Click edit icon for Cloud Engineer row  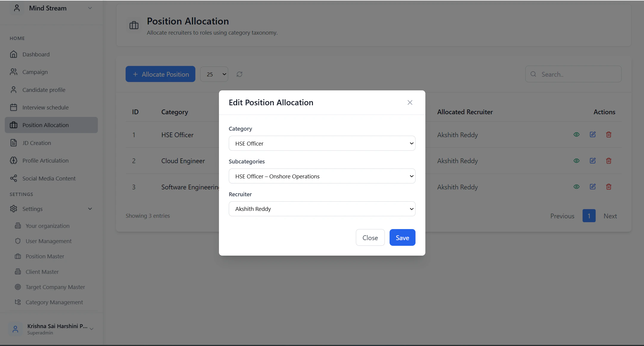(x=592, y=161)
